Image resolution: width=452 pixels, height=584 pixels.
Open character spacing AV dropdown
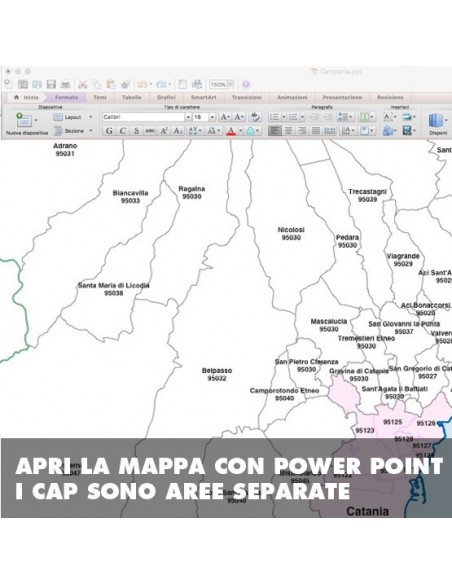195,131
